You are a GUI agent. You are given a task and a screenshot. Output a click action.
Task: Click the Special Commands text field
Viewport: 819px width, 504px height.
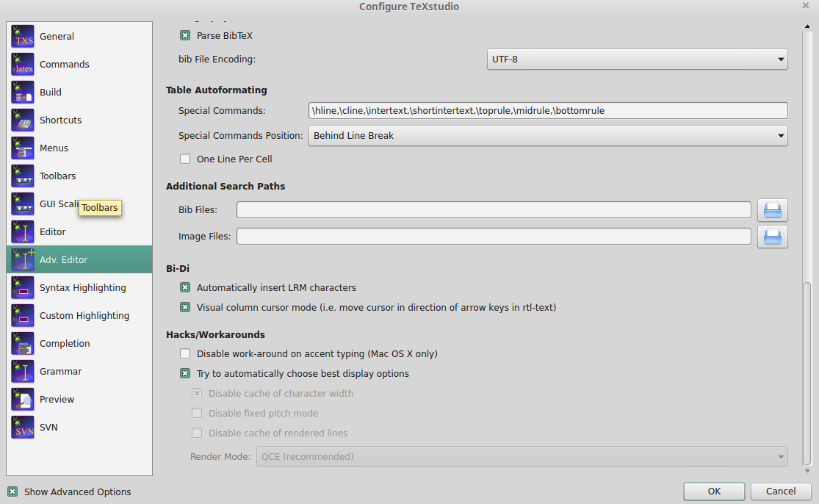coord(548,111)
